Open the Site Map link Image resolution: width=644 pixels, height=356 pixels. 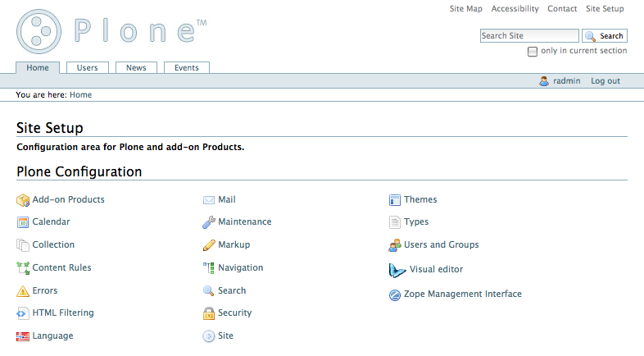(466, 9)
